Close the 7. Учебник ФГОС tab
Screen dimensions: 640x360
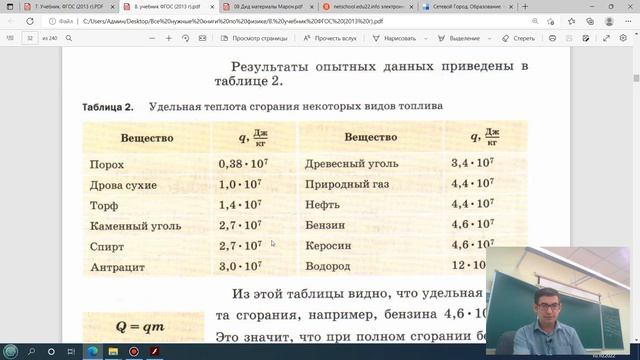point(113,7)
